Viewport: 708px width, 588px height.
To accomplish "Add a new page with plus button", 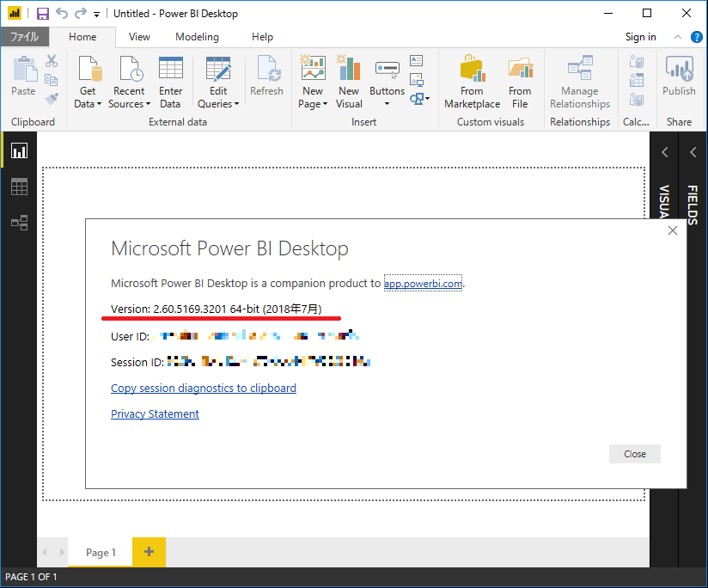I will coord(149,552).
